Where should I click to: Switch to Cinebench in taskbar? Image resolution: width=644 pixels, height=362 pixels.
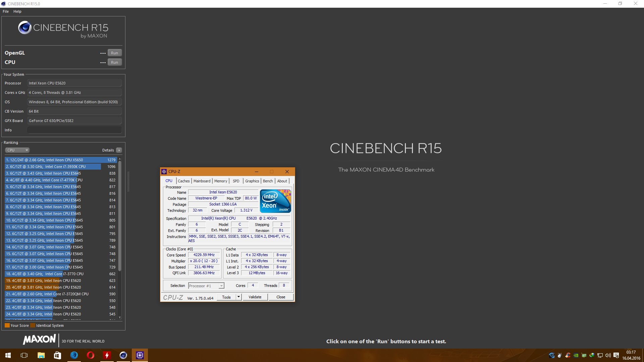coord(123,355)
